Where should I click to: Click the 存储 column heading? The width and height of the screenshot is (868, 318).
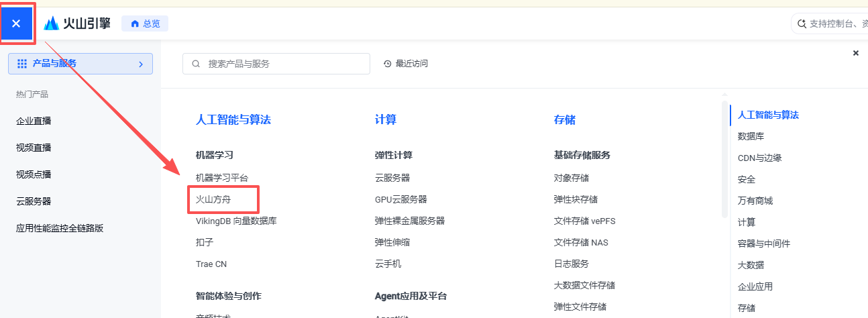[x=565, y=120]
